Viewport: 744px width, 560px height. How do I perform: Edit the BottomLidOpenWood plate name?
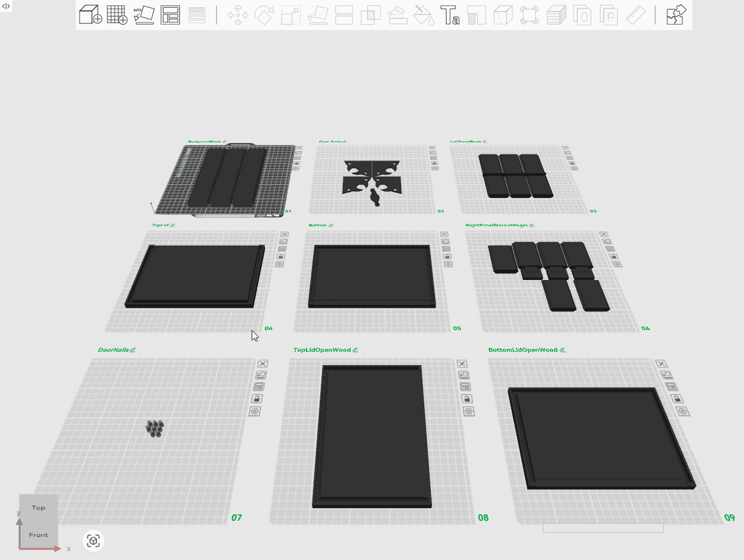(x=562, y=349)
